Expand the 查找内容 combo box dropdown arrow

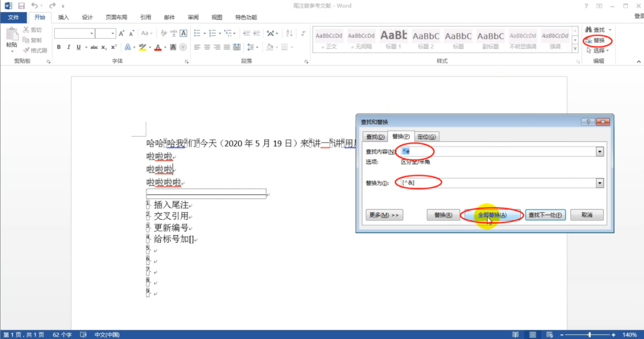click(x=599, y=152)
